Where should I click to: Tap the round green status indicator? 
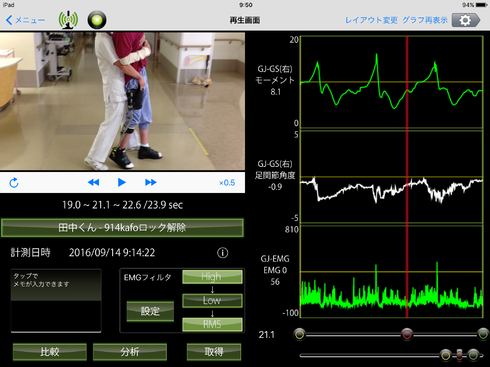97,20
